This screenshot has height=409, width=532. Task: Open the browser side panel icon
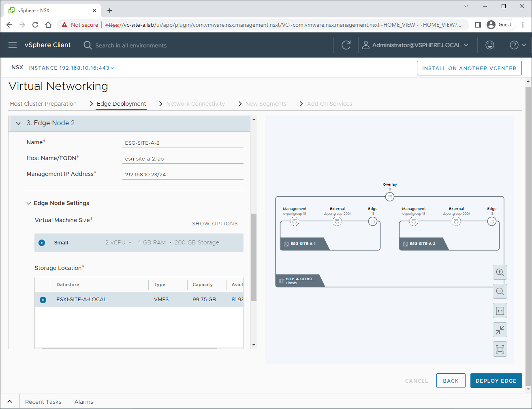478,25
